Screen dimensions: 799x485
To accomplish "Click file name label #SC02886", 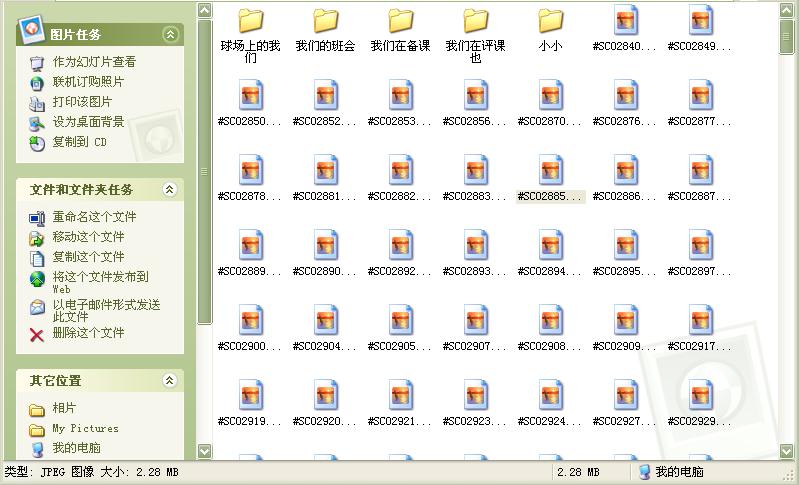I will 624,197.
